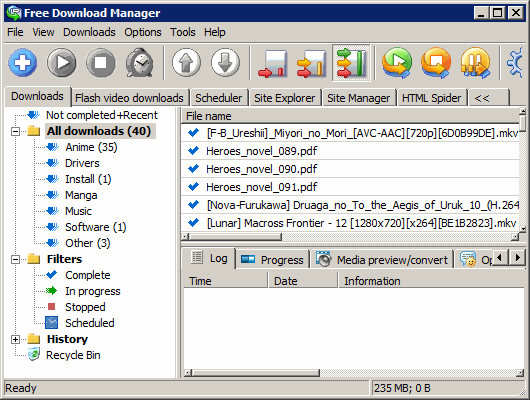Image resolution: width=530 pixels, height=400 pixels.
Task: Open the Site Manager tab
Action: (x=359, y=98)
